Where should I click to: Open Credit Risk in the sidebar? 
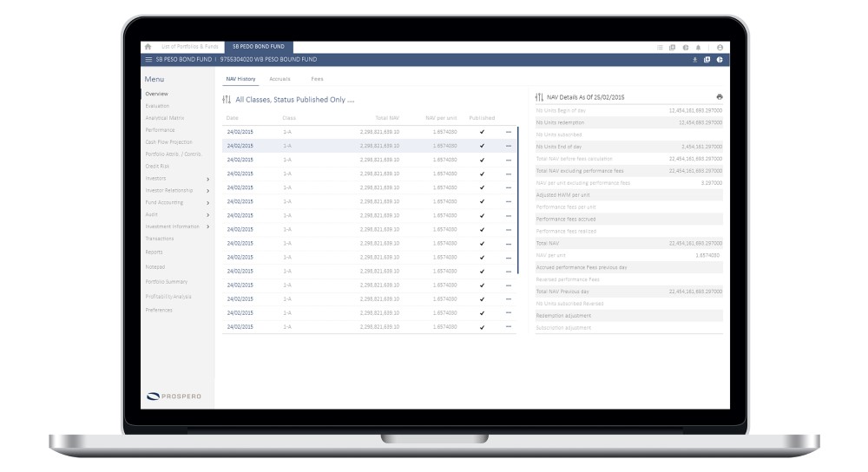coord(157,167)
